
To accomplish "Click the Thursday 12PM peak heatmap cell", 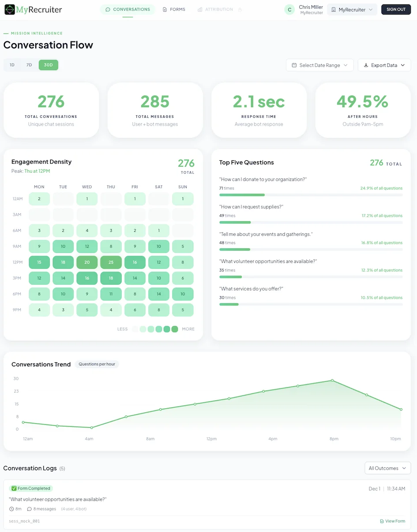I will pos(111,262).
